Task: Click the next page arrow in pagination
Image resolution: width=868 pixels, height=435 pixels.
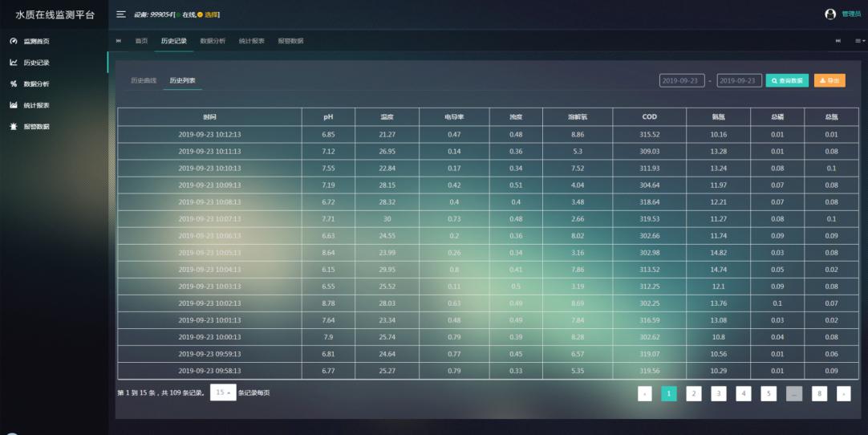Action: 843,393
